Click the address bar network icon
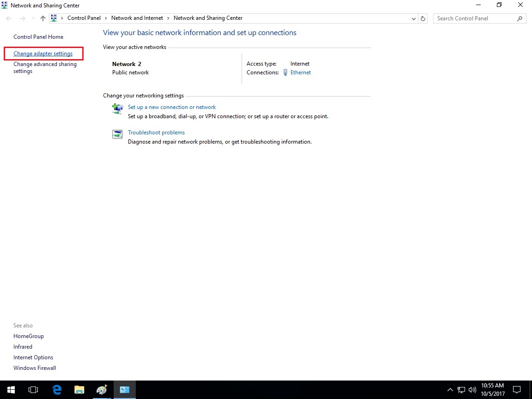The width and height of the screenshot is (532, 399). [54, 18]
